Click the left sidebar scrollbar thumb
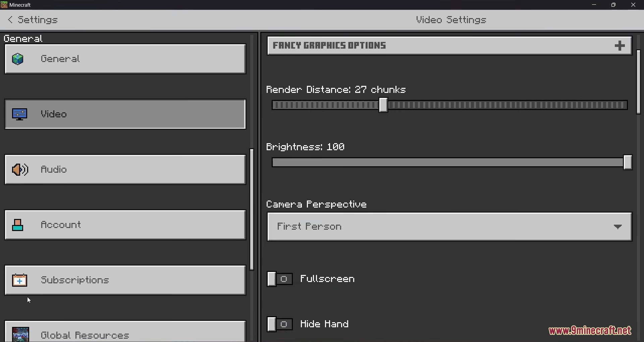 tap(252, 210)
